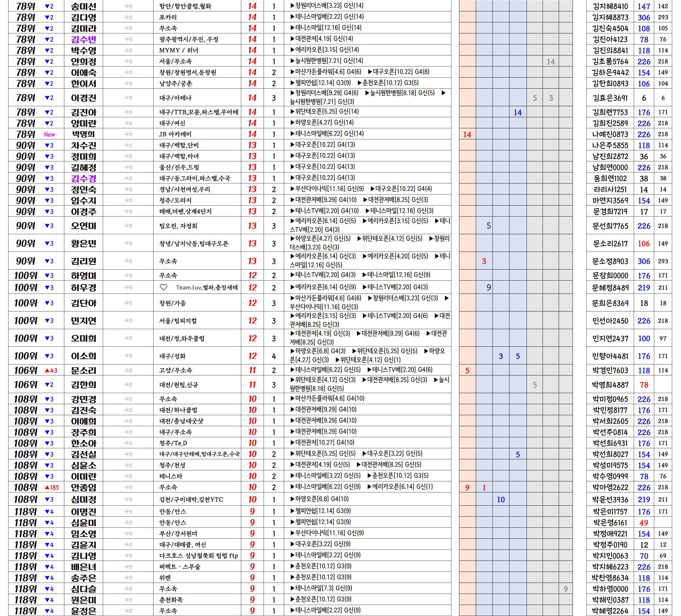Select red score 14 in peach column
This screenshot has height=616, width=681.
pyautogui.click(x=467, y=134)
